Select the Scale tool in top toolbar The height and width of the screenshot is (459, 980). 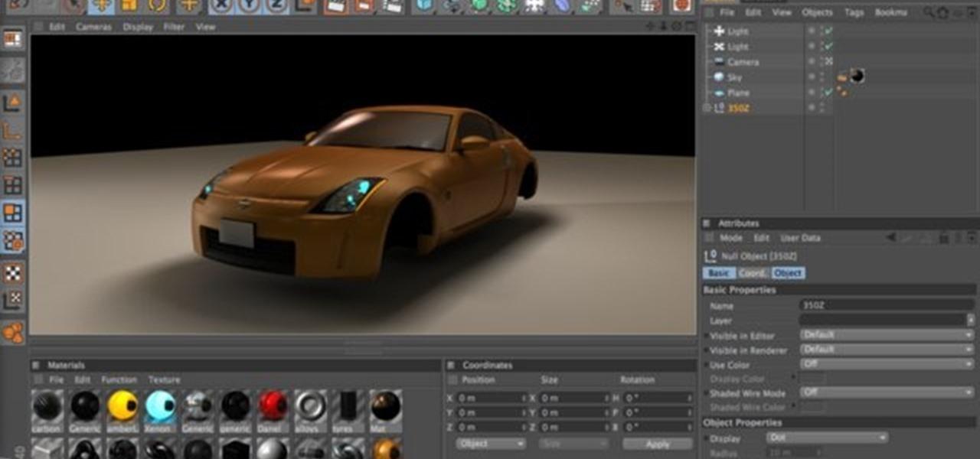[x=129, y=6]
